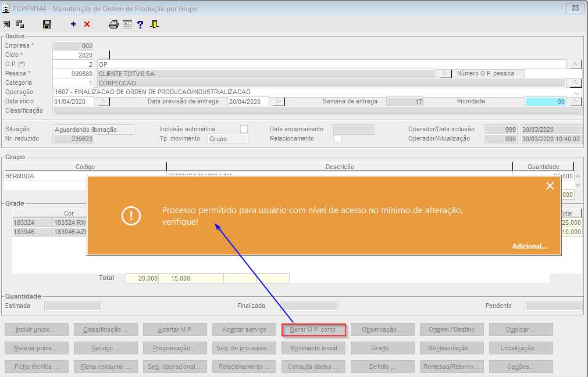Open the Pessoa lookup next to CLIENTE TOTVS SA
The image size is (588, 377).
445,74
